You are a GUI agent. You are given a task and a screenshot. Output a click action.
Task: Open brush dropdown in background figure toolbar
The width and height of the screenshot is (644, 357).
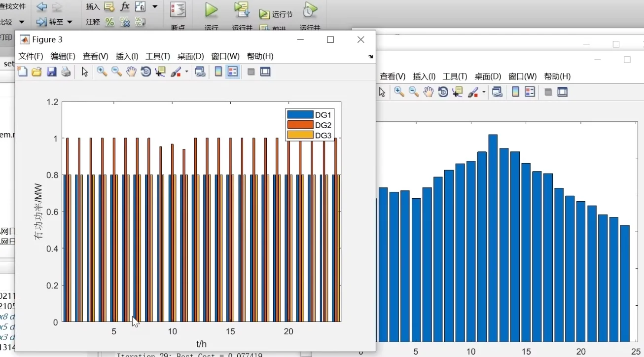click(484, 92)
